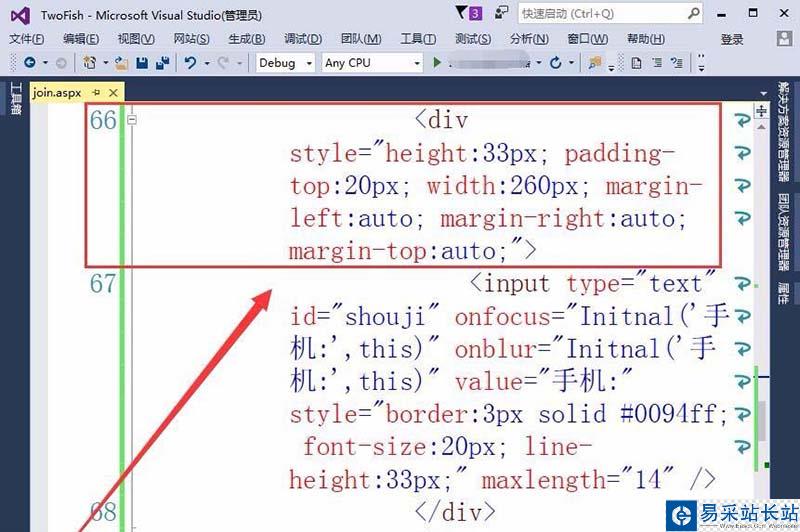Click the 'id="shouji"' attribute text
The width and height of the screenshot is (800, 532).
pyautogui.click(x=364, y=316)
